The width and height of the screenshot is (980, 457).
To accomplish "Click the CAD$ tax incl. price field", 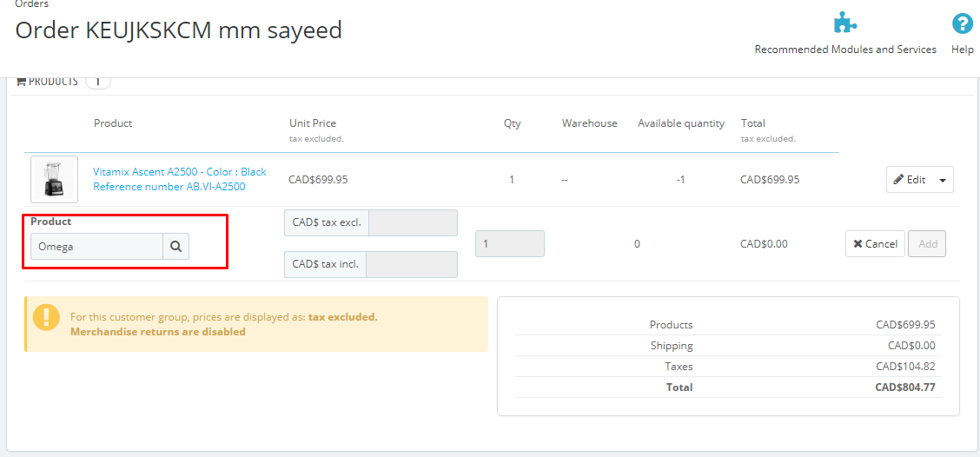I will coord(411,264).
